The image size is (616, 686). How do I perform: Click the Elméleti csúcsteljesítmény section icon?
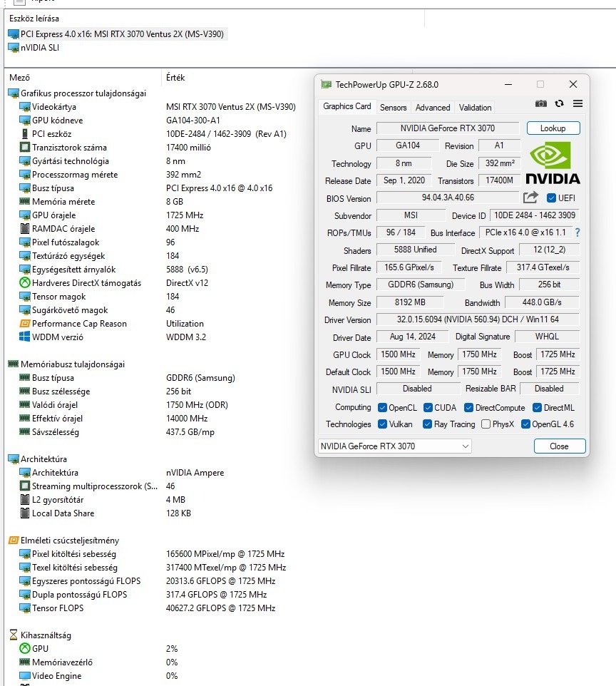(14, 541)
